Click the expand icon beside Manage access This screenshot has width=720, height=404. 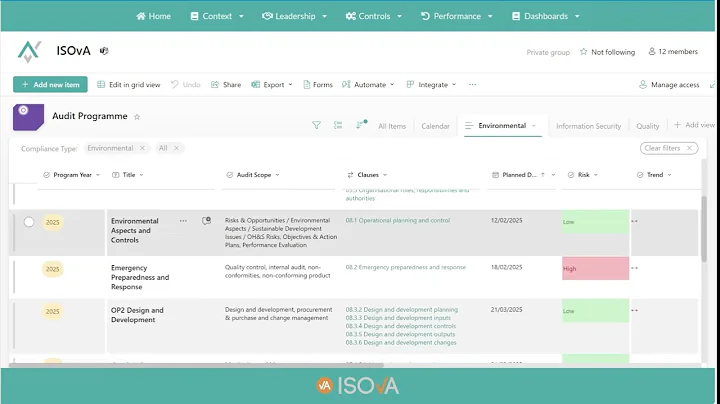pos(712,85)
